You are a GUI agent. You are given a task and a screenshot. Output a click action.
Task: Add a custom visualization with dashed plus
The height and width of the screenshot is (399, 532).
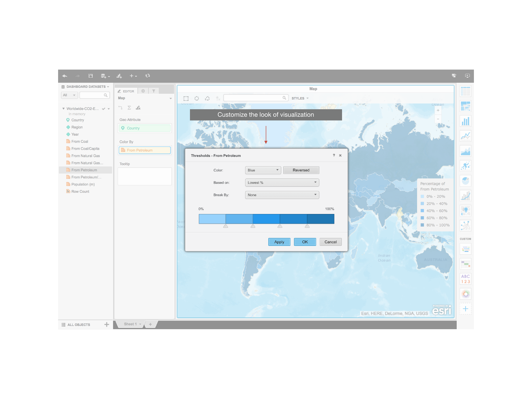(465, 309)
